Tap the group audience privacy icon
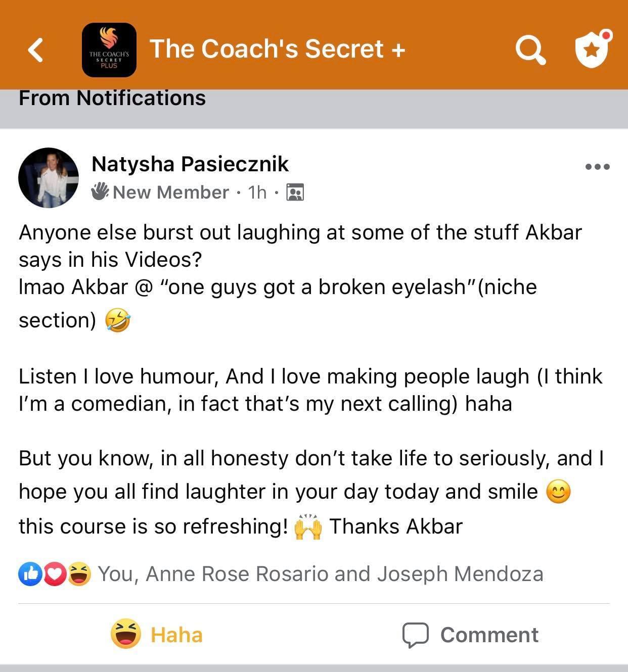The height and width of the screenshot is (672, 628). (295, 193)
